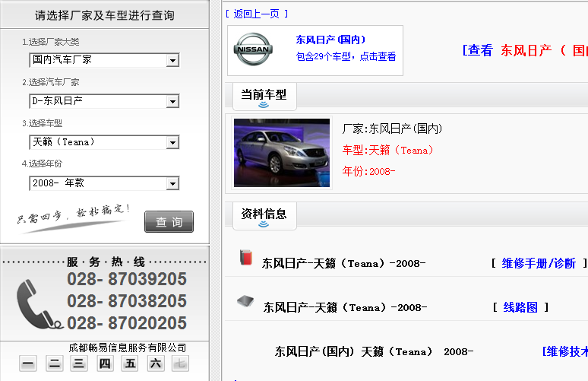The width and height of the screenshot is (588, 381).
Task: Click phone number 028- 87038205
Action: click(127, 301)
